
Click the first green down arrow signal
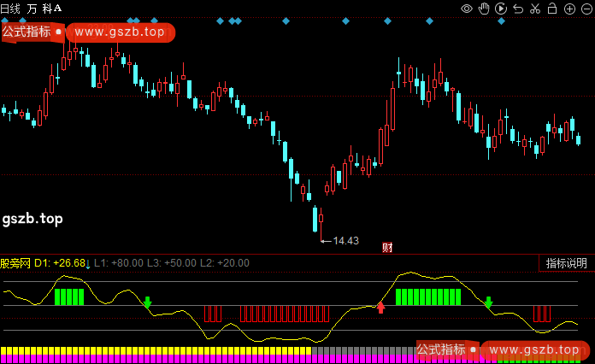coord(147,302)
